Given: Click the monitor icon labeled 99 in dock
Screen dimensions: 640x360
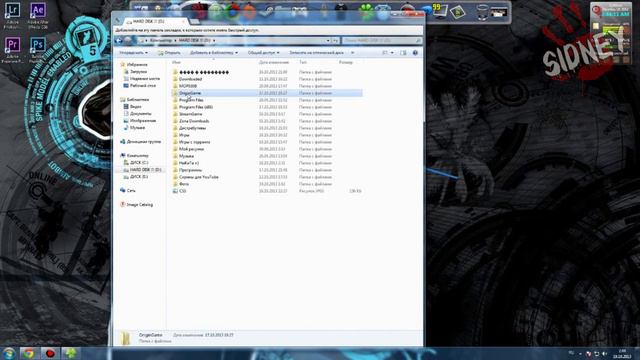Looking at the screenshot, I should pos(439,11).
